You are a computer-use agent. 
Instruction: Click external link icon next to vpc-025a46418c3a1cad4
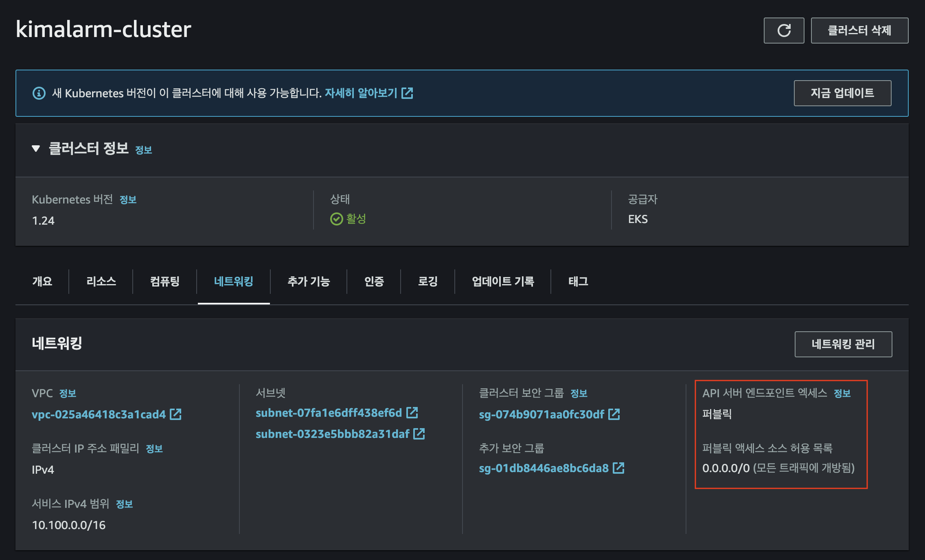pos(175,414)
